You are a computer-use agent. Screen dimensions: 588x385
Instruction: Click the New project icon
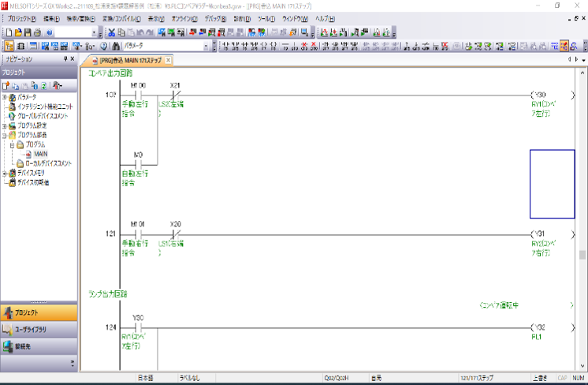(x=7, y=32)
